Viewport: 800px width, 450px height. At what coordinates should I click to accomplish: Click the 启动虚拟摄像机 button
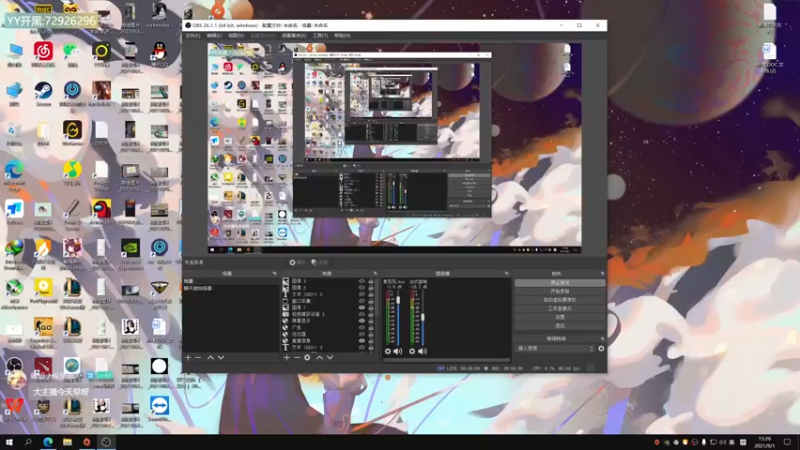click(560, 300)
